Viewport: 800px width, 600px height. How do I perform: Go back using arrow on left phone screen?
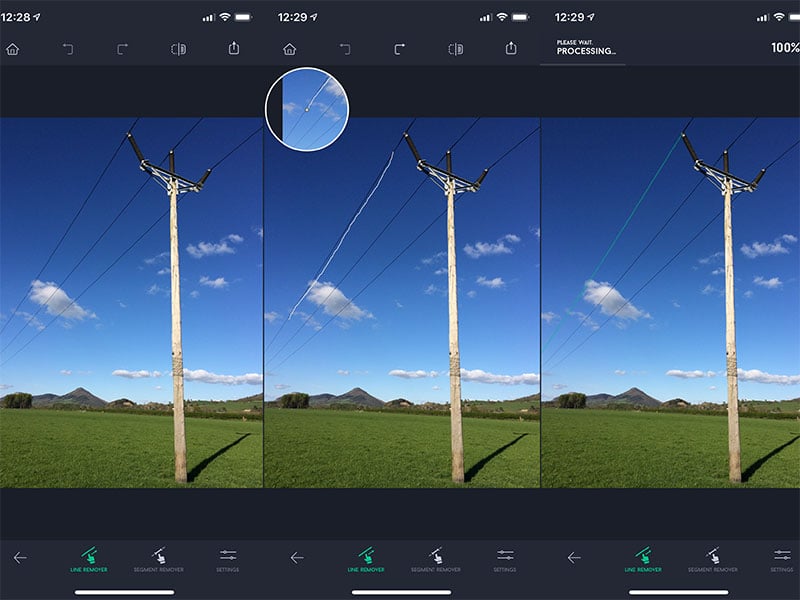click(20, 558)
